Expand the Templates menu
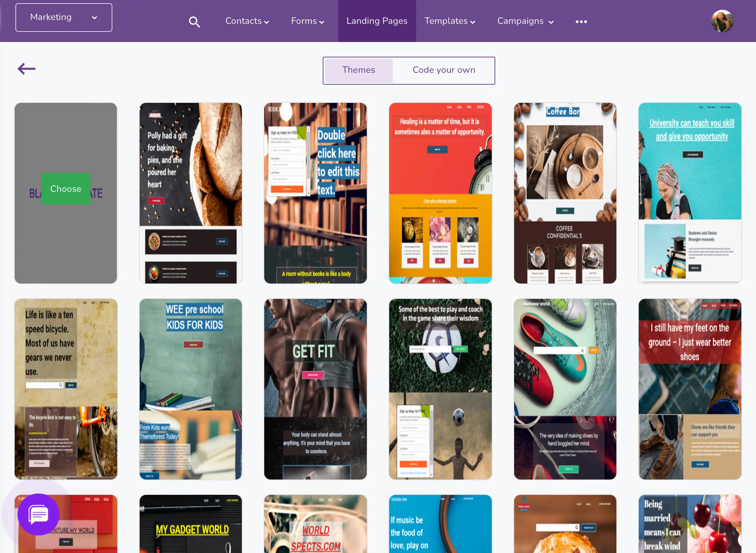 (x=450, y=21)
